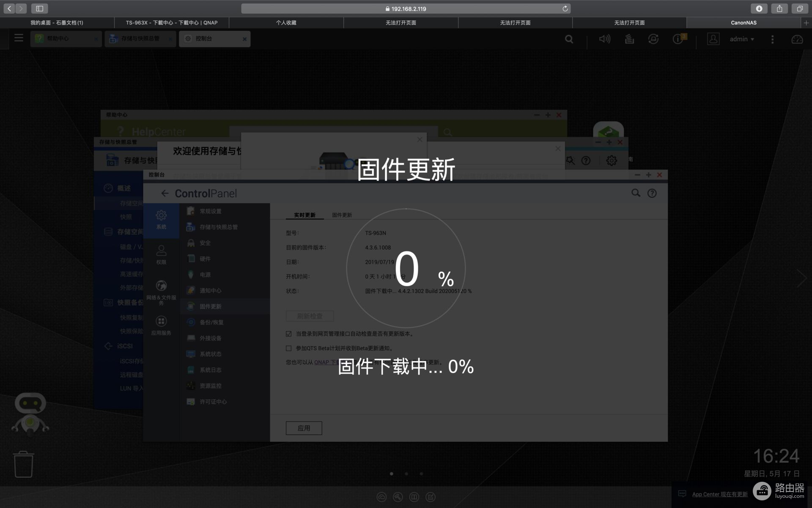Switch to the 存储与快照总管 taskbar tab
This screenshot has height=508, width=812.
click(x=140, y=39)
